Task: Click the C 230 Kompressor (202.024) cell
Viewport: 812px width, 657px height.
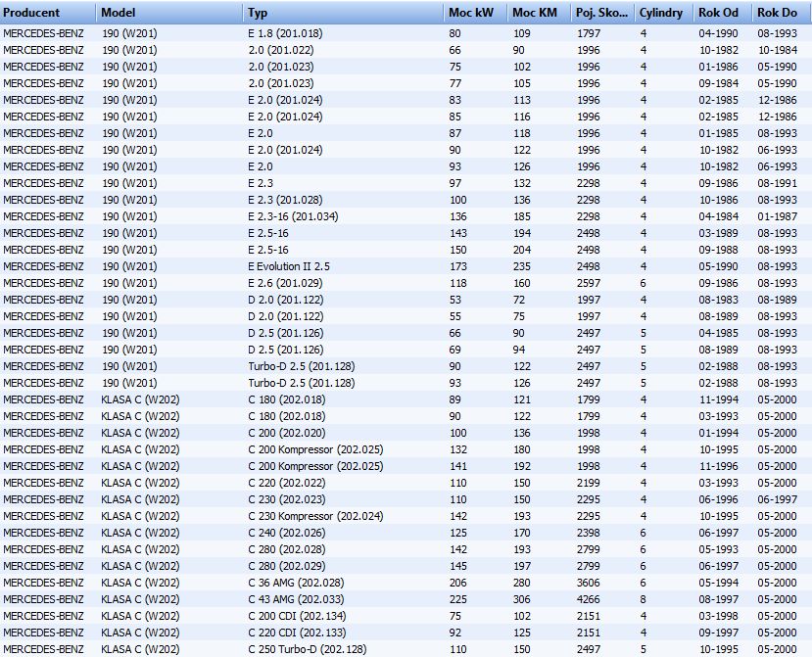Action: click(315, 516)
